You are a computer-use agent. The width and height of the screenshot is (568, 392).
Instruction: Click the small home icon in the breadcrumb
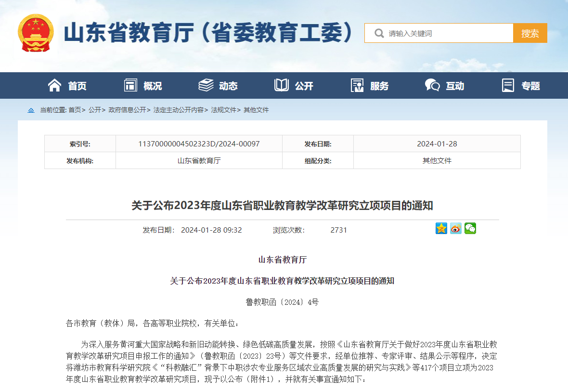click(31, 110)
